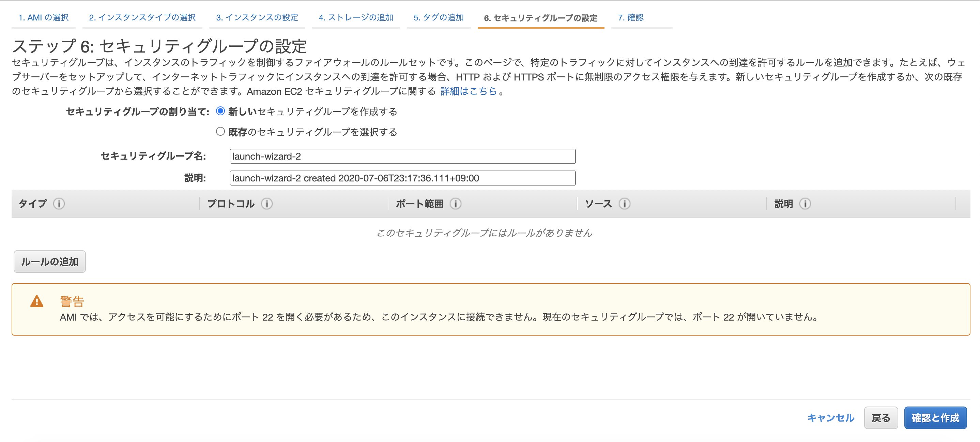980x442 pixels.
Task: Click the orange warning triangle icon
Action: [37, 301]
